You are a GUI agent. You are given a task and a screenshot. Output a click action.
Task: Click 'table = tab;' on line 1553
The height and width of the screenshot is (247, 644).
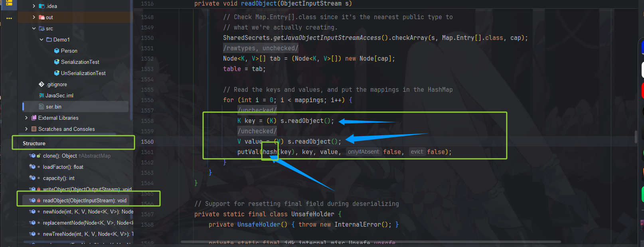[x=244, y=69]
